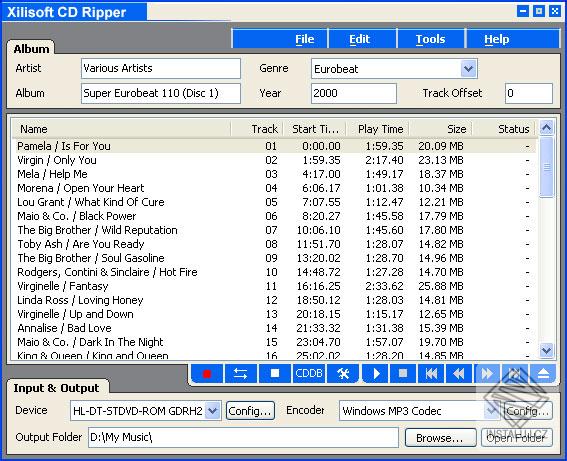Minimize the Xilisoft CD Ripper window
The width and height of the screenshot is (567, 461).
[x=523, y=11]
